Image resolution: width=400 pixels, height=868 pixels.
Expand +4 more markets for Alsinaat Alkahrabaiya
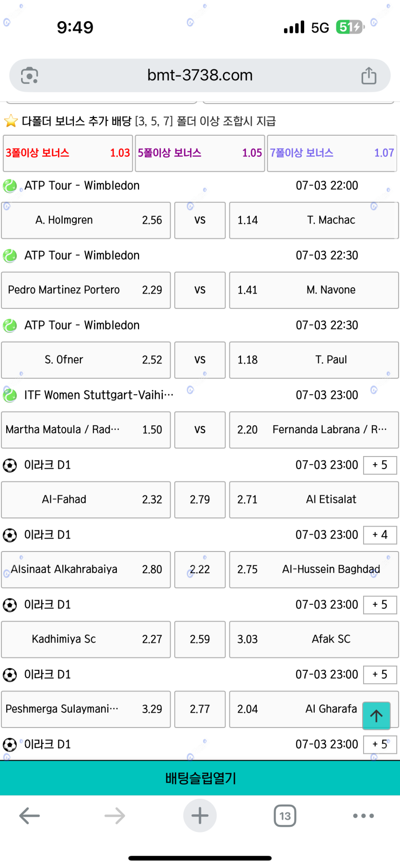point(380,535)
